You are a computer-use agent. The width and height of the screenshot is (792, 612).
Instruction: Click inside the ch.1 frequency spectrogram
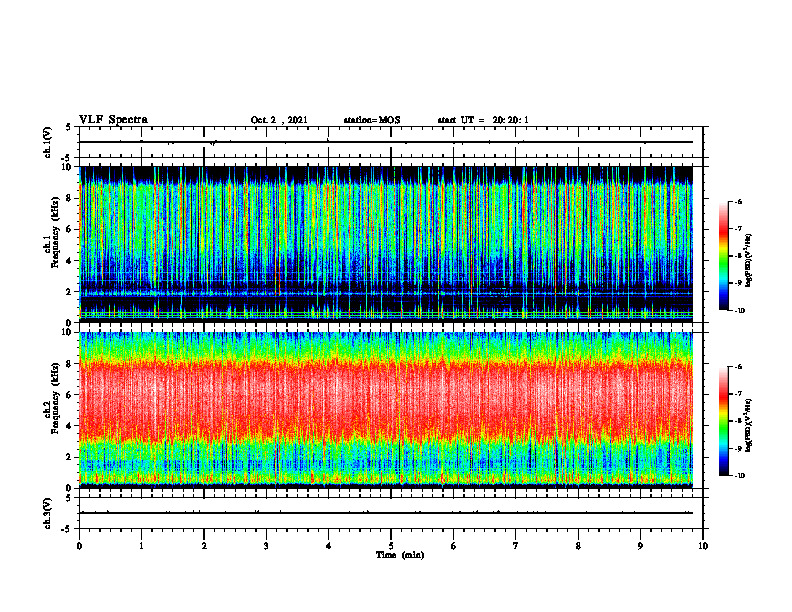click(386, 244)
